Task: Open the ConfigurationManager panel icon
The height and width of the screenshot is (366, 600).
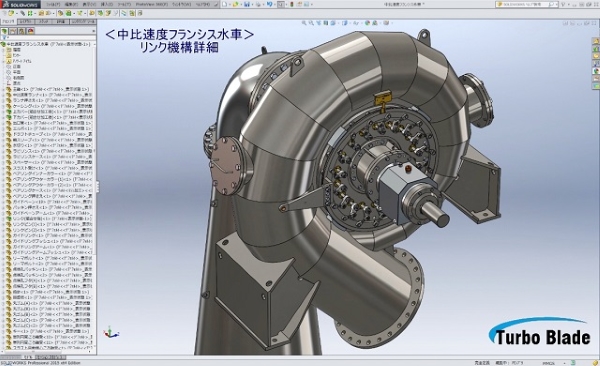Action: click(22, 31)
